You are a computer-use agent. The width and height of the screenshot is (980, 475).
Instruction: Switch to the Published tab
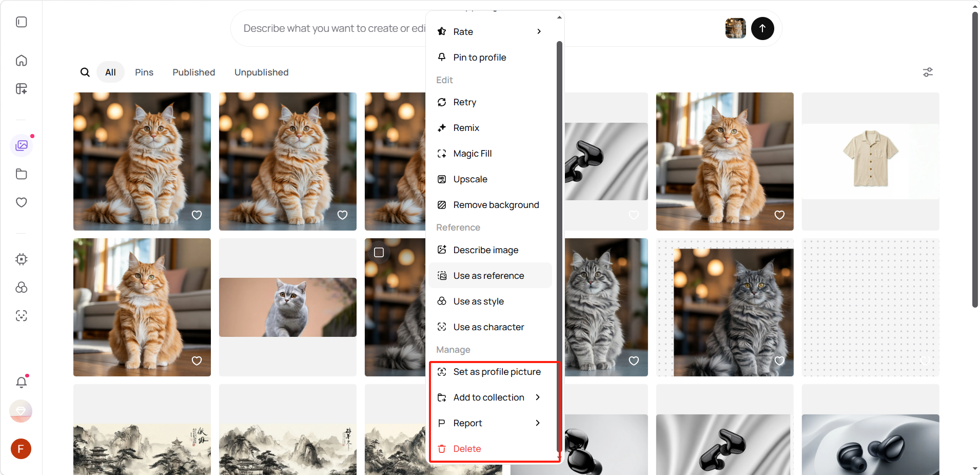coord(194,72)
